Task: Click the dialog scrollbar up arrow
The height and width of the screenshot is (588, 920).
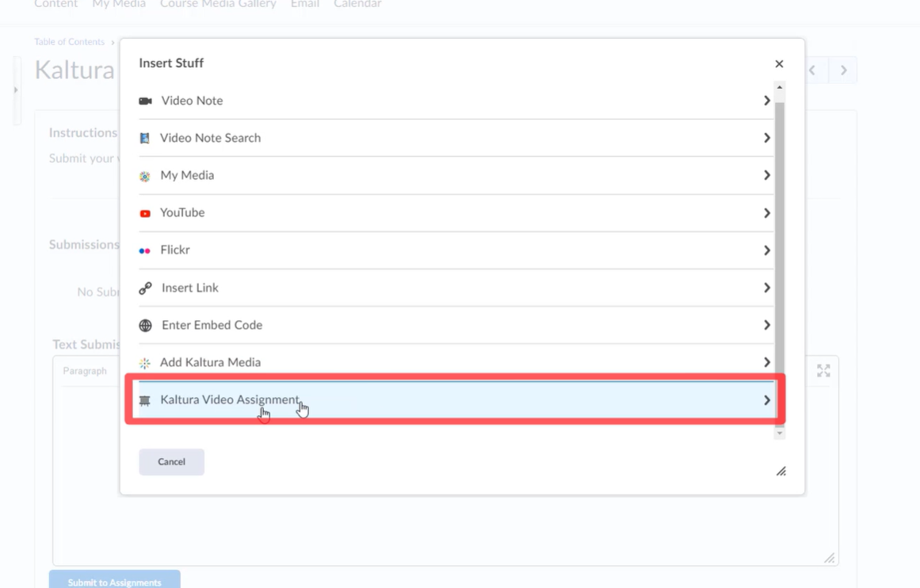Action: point(780,87)
